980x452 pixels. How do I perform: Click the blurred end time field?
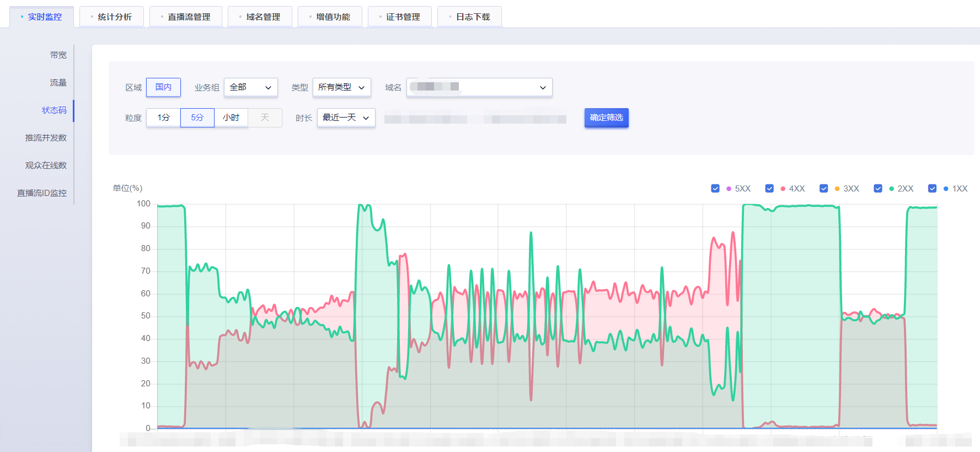pyautogui.click(x=525, y=119)
